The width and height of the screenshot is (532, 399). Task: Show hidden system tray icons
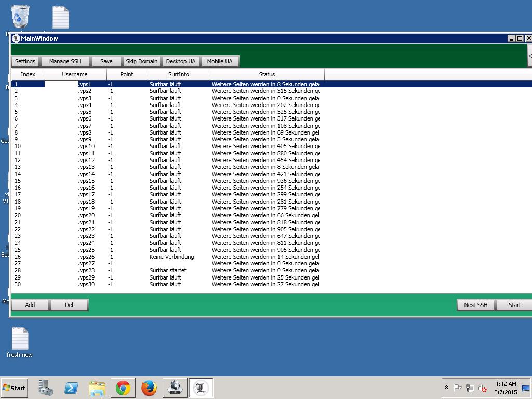pos(446,388)
